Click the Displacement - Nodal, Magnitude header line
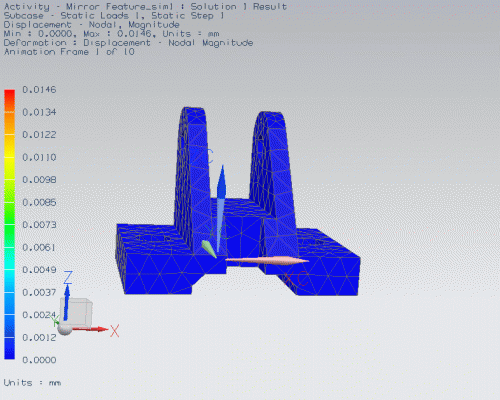 coord(91,25)
